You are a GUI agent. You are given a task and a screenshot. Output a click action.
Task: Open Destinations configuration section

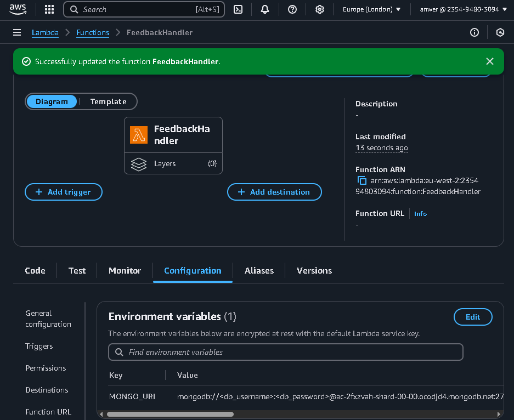pyautogui.click(x=47, y=390)
